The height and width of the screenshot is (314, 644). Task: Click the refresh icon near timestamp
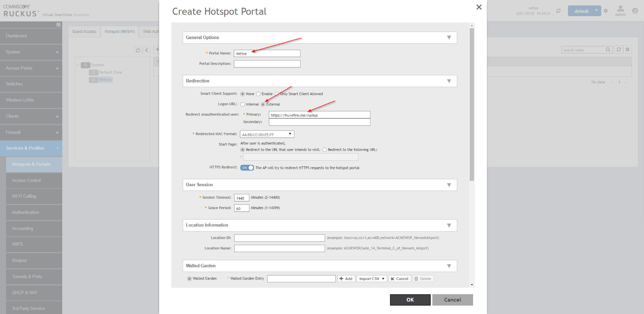pyautogui.click(x=558, y=11)
